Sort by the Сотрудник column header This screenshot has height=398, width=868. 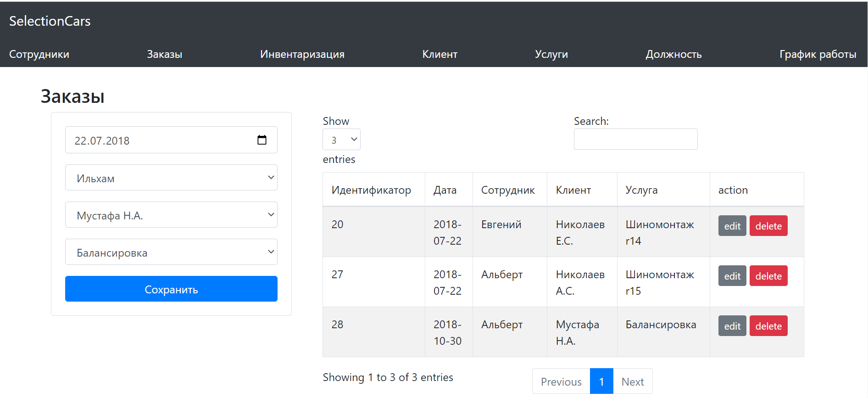(510, 190)
